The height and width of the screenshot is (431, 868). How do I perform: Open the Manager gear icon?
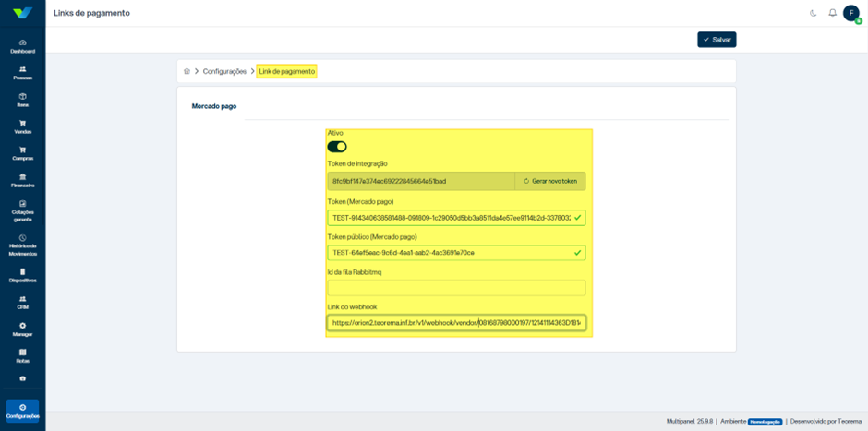pyautogui.click(x=23, y=326)
